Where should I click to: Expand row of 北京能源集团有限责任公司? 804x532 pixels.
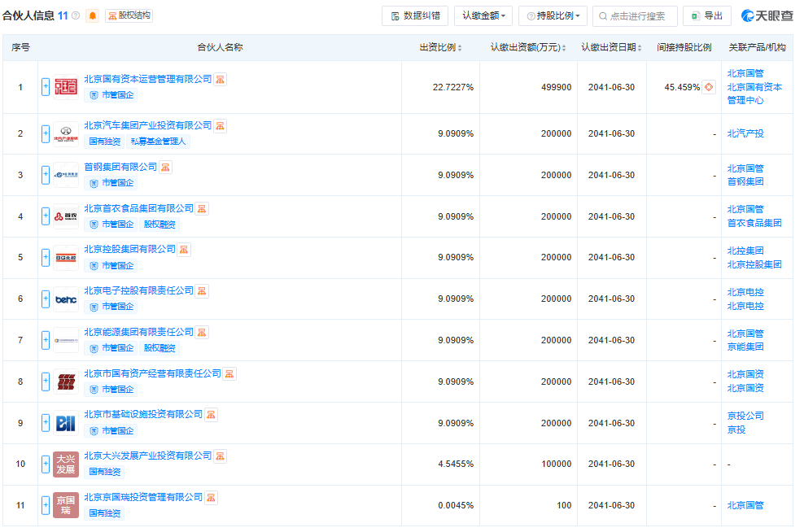click(46, 340)
